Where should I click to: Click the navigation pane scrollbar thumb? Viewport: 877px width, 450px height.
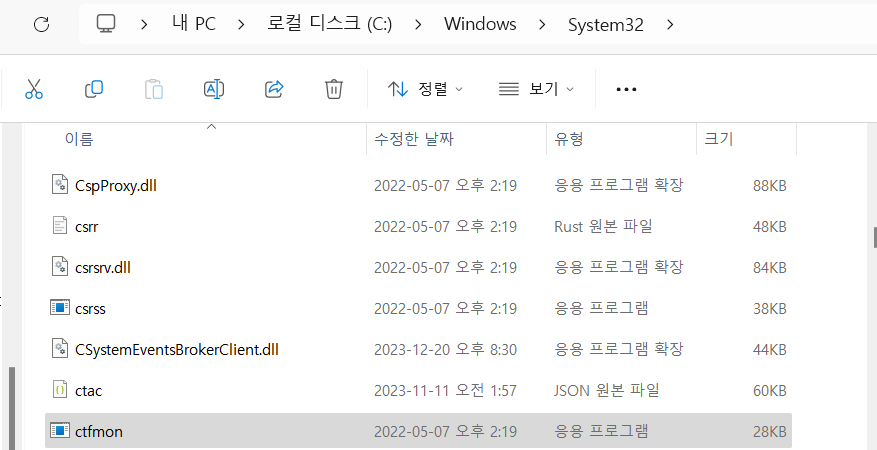click(12, 408)
